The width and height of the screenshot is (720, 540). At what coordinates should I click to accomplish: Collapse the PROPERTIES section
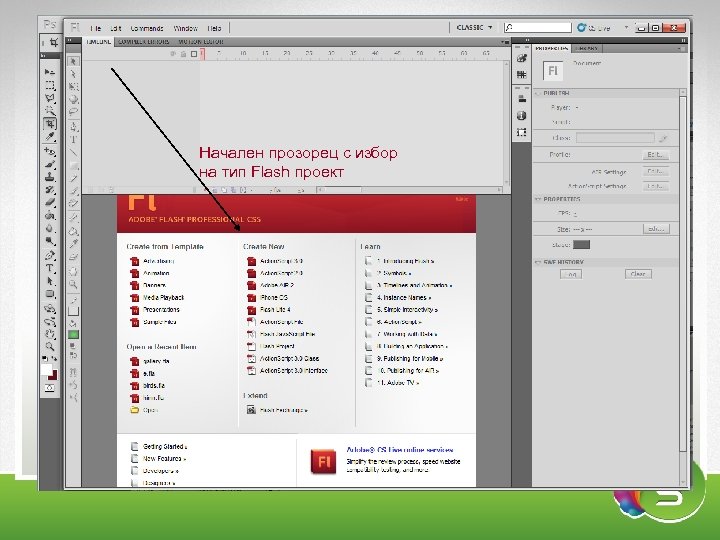point(538,199)
